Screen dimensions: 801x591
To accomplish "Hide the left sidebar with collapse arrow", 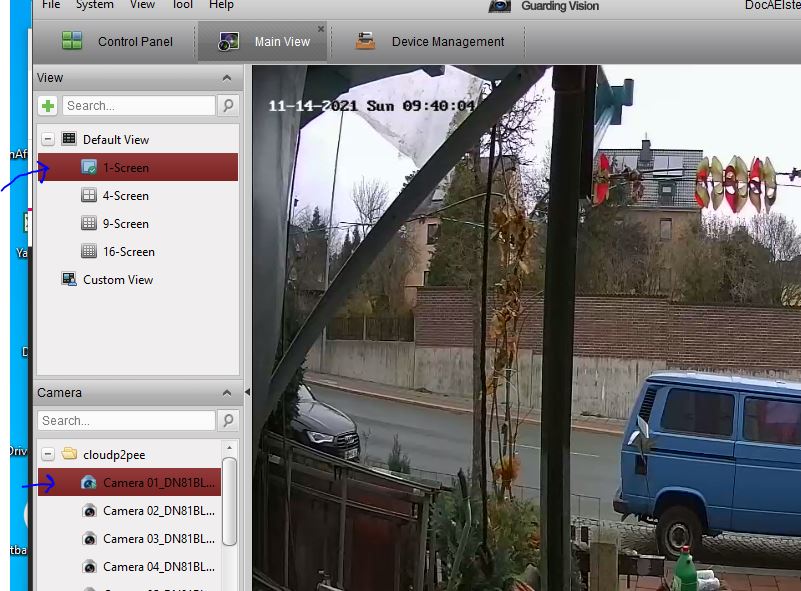I will (x=247, y=392).
